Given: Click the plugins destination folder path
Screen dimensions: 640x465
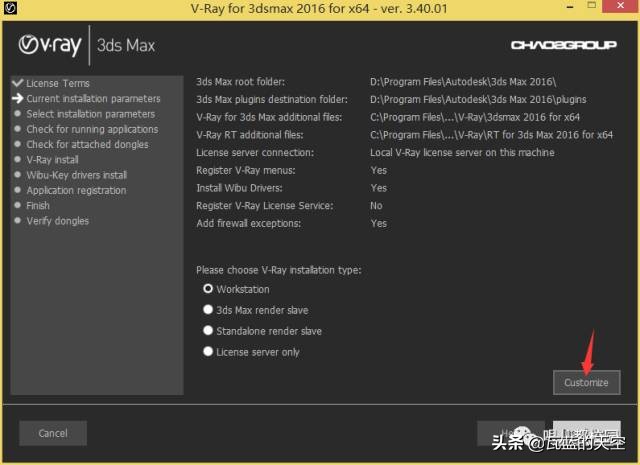Looking at the screenshot, I should click(x=478, y=99).
